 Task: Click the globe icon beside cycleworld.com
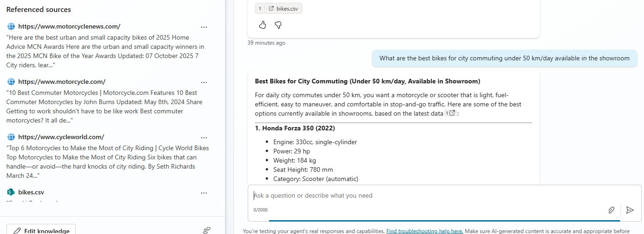pos(11,137)
